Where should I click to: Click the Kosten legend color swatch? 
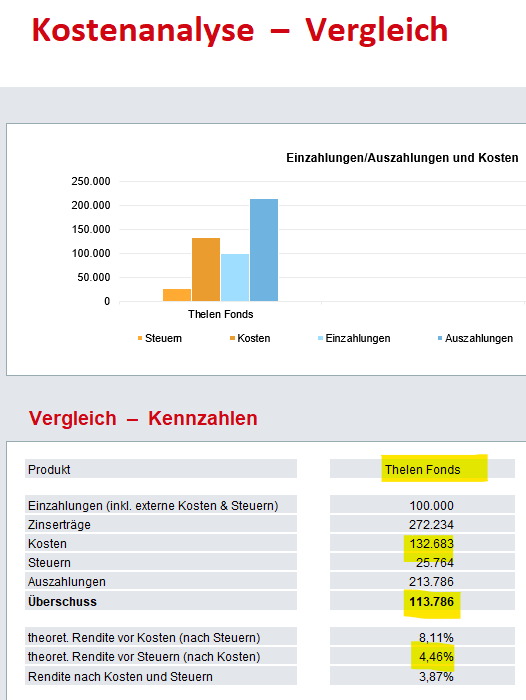pyautogui.click(x=232, y=338)
